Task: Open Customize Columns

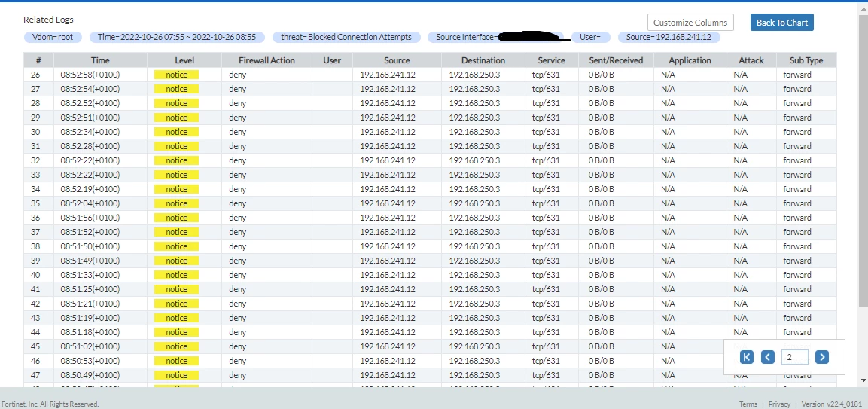Action: (x=690, y=23)
